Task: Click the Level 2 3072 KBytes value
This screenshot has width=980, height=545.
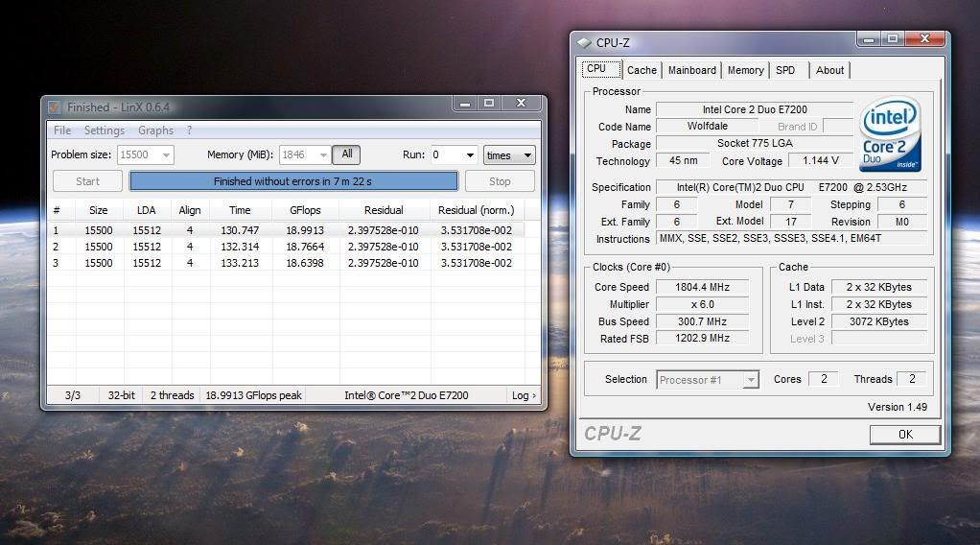Action: pos(878,321)
